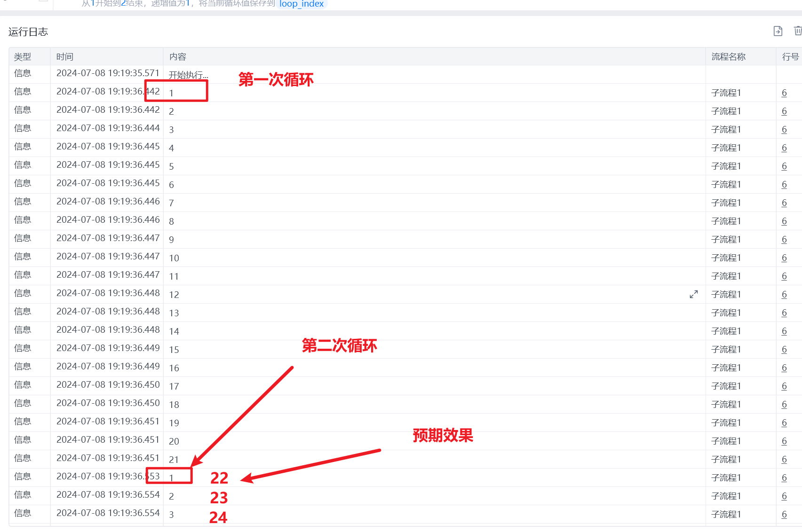Screen dimensions: 802x532
Task: Click the export log icon
Action: pos(778,31)
